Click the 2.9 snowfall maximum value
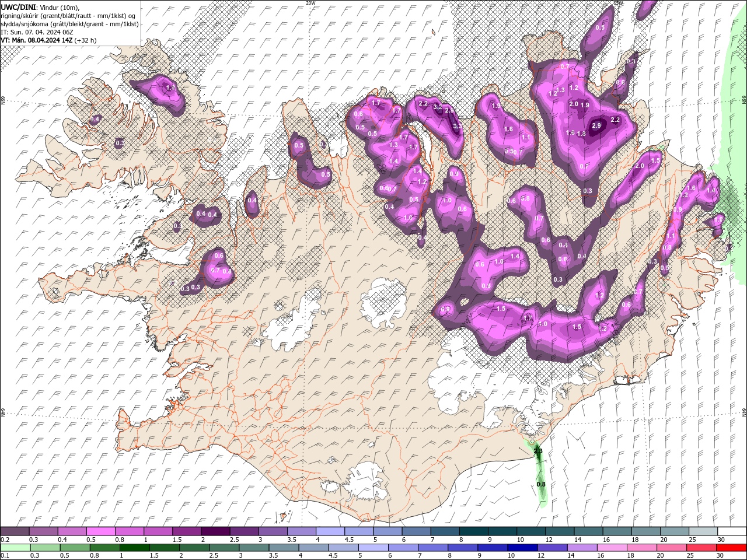 (596, 125)
